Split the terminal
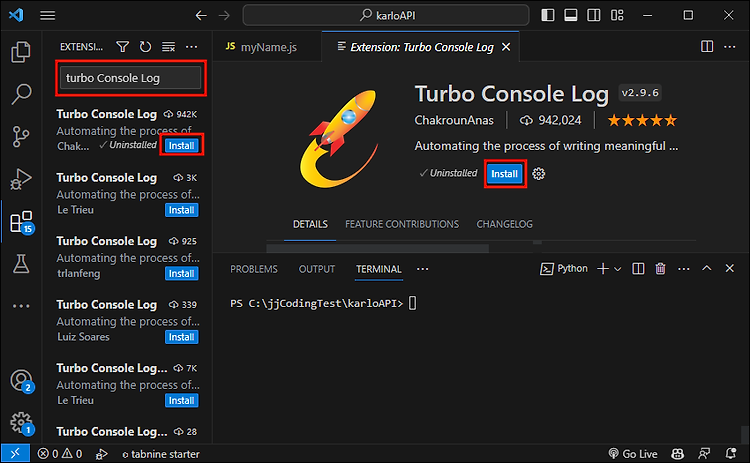The height and width of the screenshot is (463, 750). tap(638, 269)
